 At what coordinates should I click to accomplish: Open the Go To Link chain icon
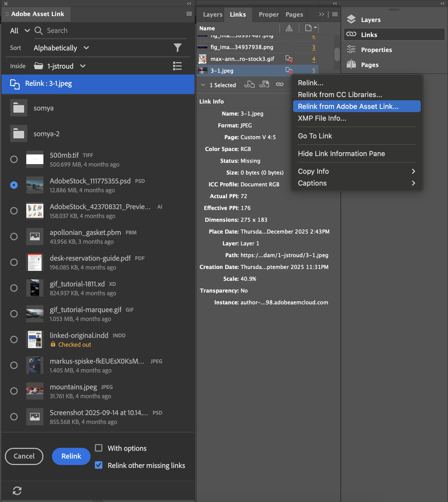coord(280,84)
